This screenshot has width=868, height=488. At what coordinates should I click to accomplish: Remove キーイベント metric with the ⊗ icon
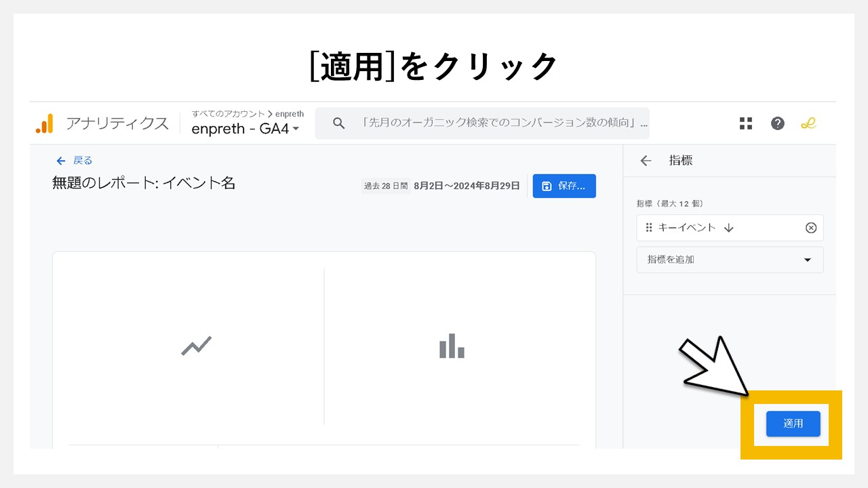pyautogui.click(x=811, y=228)
